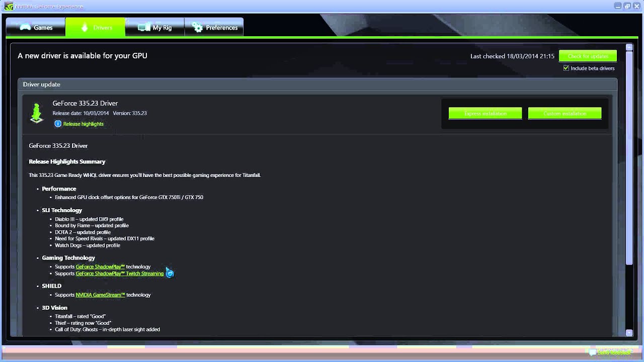Click the gamepad icon on the Games tab

[25, 28]
